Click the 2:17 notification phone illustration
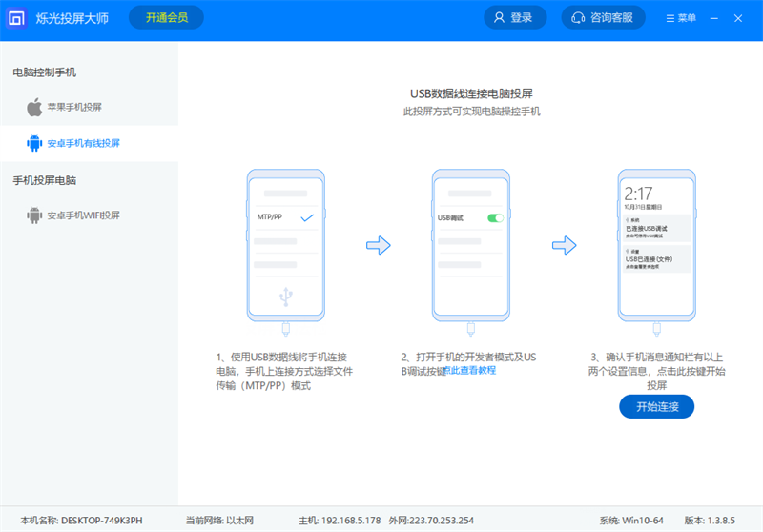Viewport: 763px width, 532px height. [x=656, y=246]
